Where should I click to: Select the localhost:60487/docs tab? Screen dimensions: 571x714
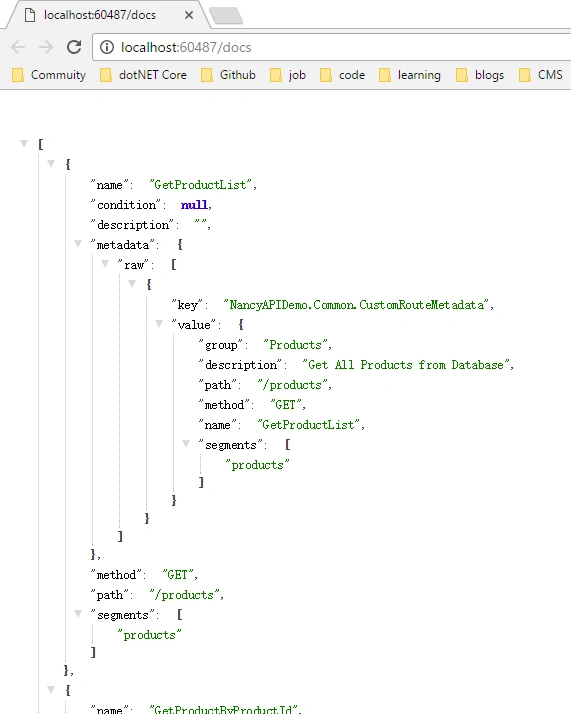[107, 15]
